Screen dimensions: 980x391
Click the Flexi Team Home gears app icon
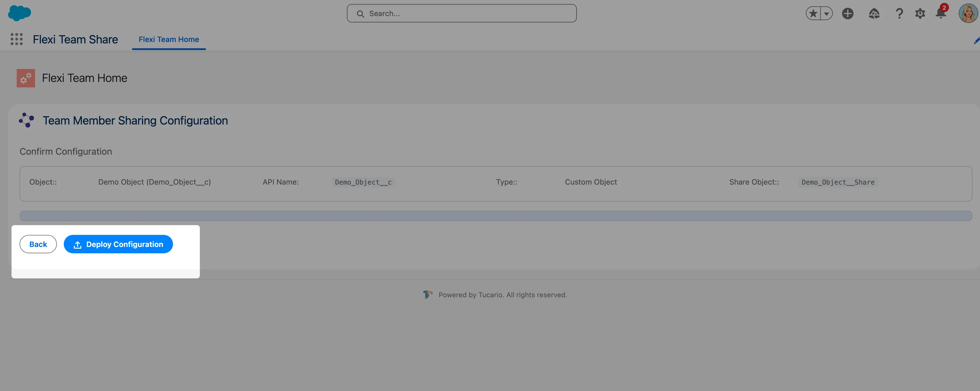26,78
